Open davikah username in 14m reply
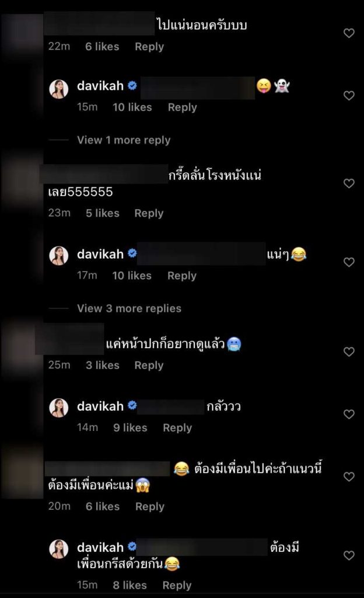Viewport: 364px width, 598px height. [100, 406]
